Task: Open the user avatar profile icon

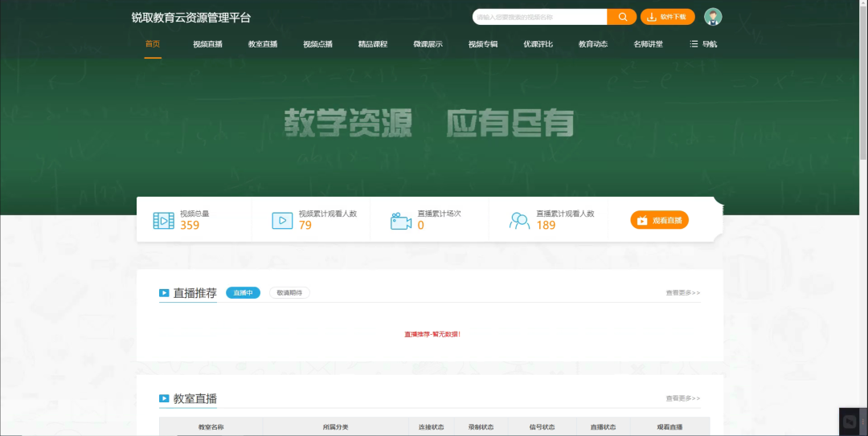Action: pos(713,17)
